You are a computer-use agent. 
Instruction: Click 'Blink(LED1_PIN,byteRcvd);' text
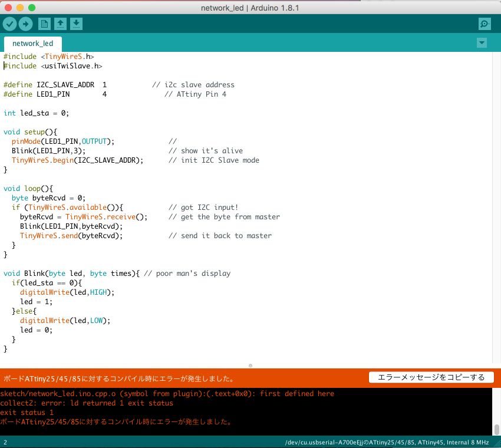[x=71, y=226]
